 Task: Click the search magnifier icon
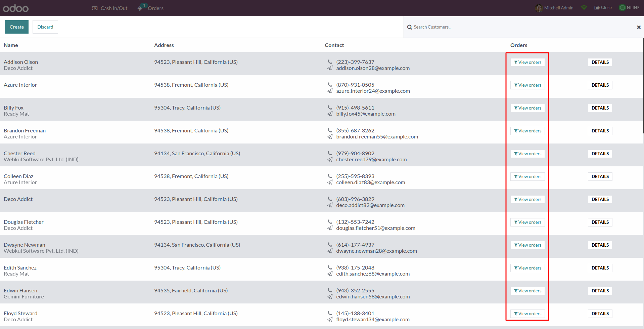point(410,27)
